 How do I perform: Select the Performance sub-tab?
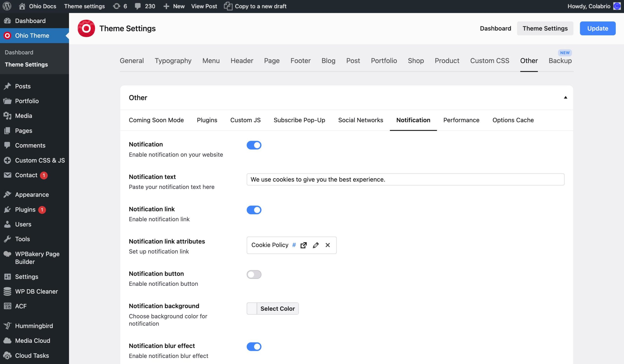[461, 120]
